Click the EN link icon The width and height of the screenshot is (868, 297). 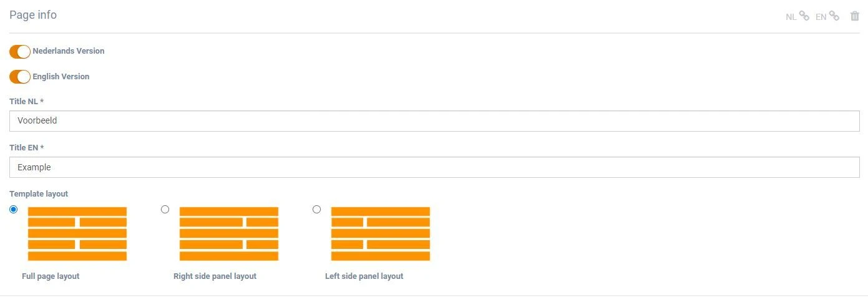pos(834,16)
